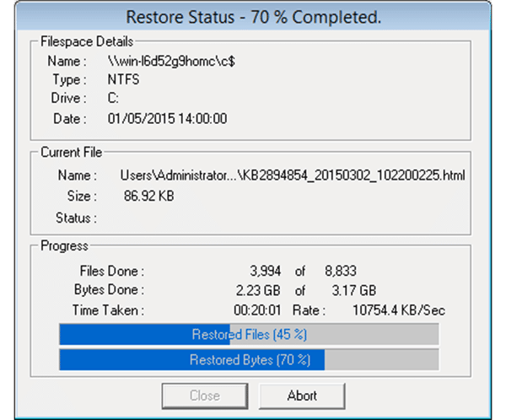Click the filespace name \\win-l6d52g9homc\c$
The image size is (506, 420).
point(171,61)
